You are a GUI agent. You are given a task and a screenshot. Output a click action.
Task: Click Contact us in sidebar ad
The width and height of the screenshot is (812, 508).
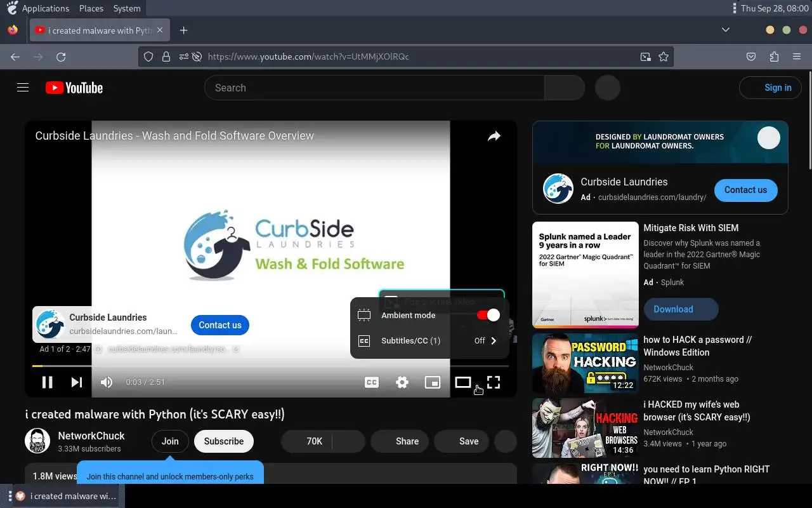pos(746,190)
